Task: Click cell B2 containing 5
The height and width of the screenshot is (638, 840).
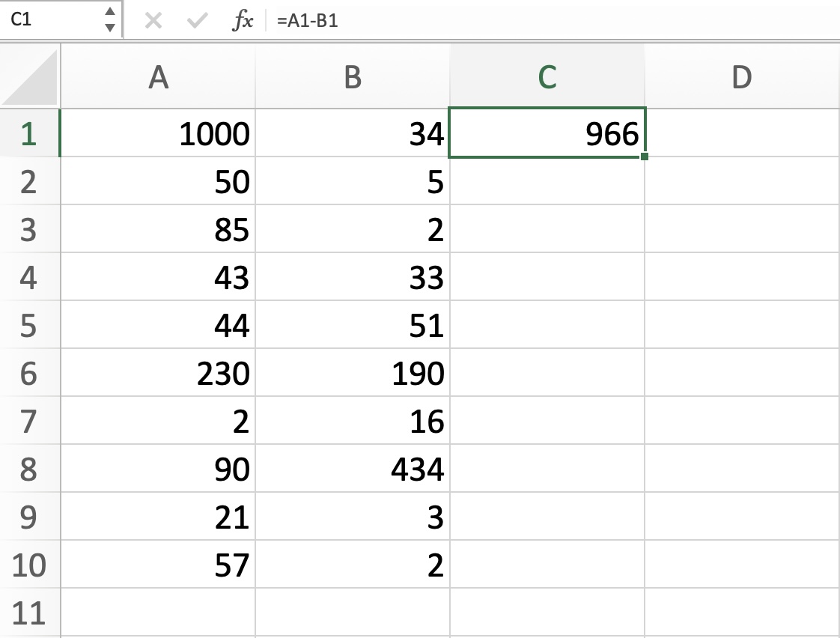Action: point(353,181)
